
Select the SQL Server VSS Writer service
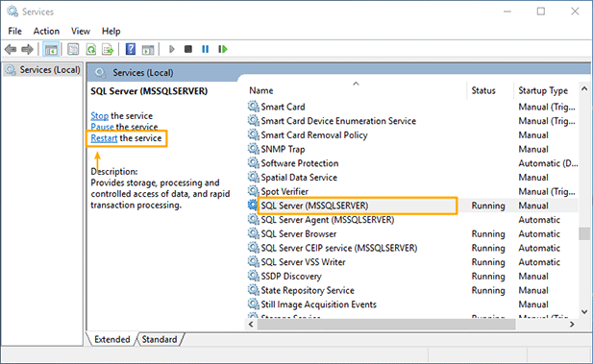pyautogui.click(x=412, y=262)
